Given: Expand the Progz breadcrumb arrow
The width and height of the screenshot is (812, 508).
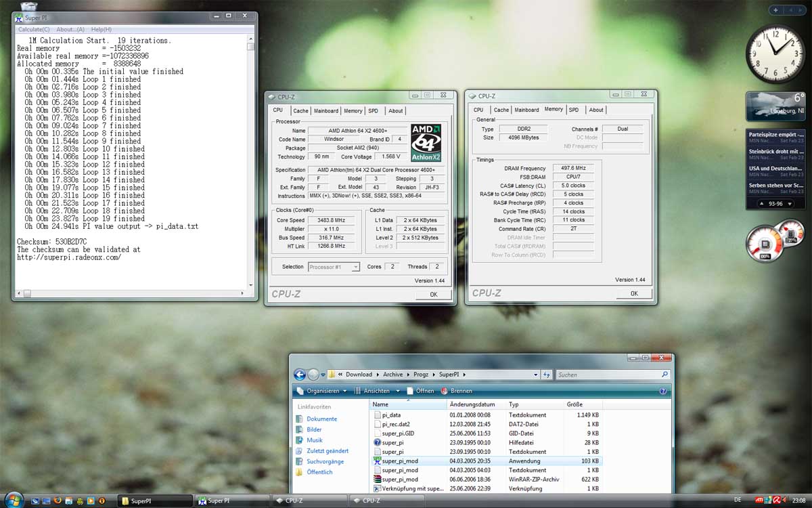Looking at the screenshot, I should pyautogui.click(x=434, y=375).
